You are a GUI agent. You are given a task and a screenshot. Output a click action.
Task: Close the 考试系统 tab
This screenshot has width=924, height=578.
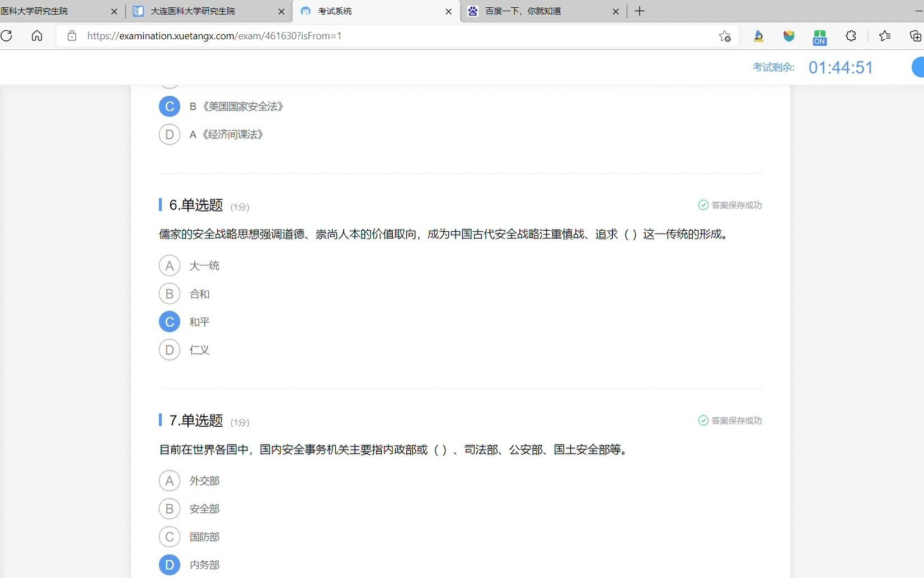(x=448, y=11)
